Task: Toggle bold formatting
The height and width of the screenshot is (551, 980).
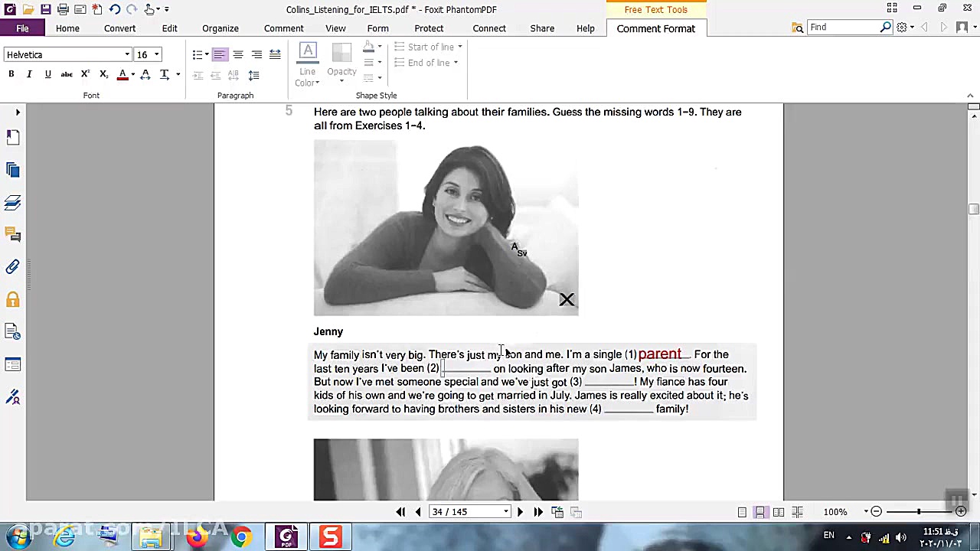Action: [11, 74]
